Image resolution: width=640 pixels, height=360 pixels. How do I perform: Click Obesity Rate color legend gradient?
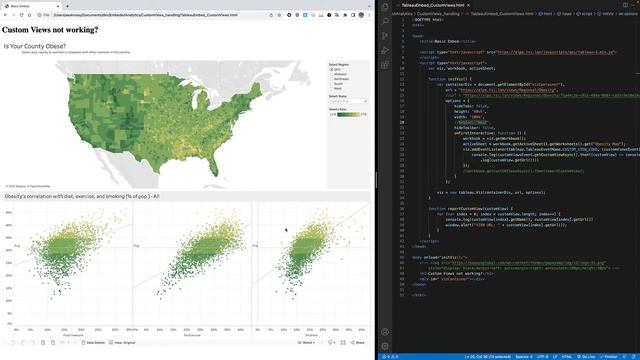[348, 114]
